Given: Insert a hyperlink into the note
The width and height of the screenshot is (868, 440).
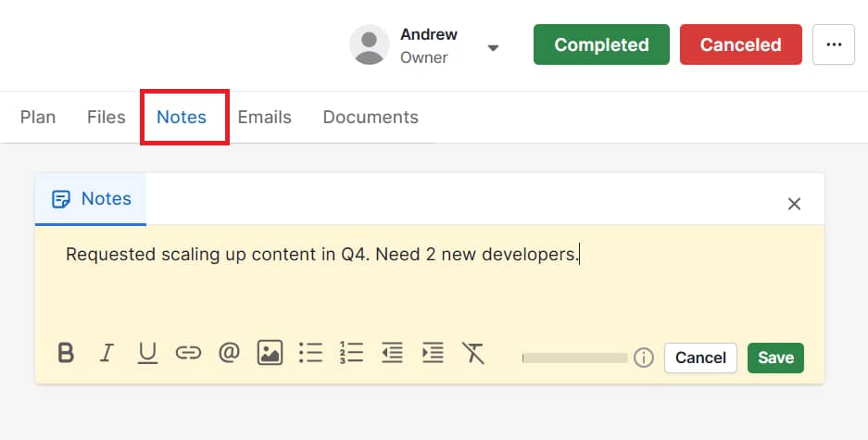Looking at the screenshot, I should 188,353.
